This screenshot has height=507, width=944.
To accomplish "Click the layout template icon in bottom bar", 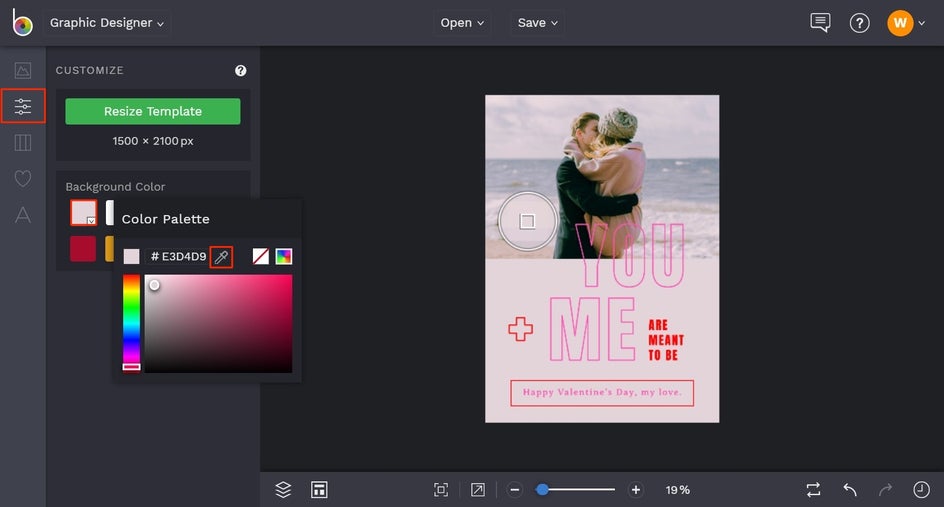I will 319,490.
